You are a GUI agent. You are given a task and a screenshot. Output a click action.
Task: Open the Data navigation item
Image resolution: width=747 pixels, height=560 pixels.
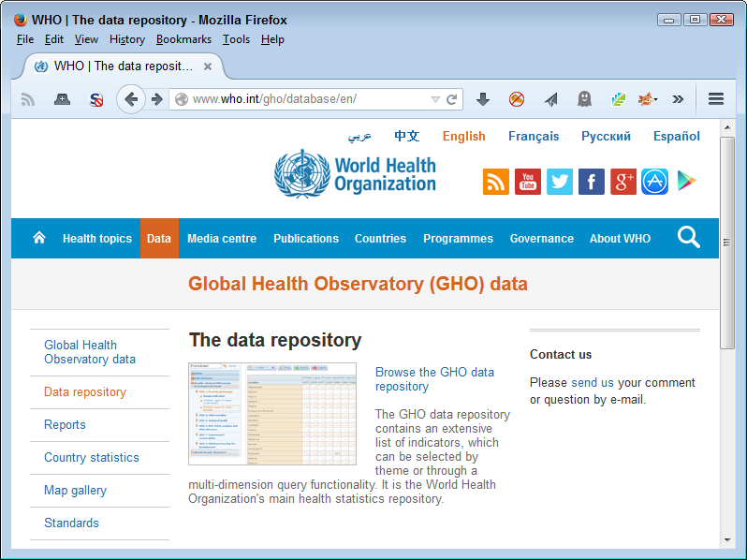pyautogui.click(x=159, y=238)
